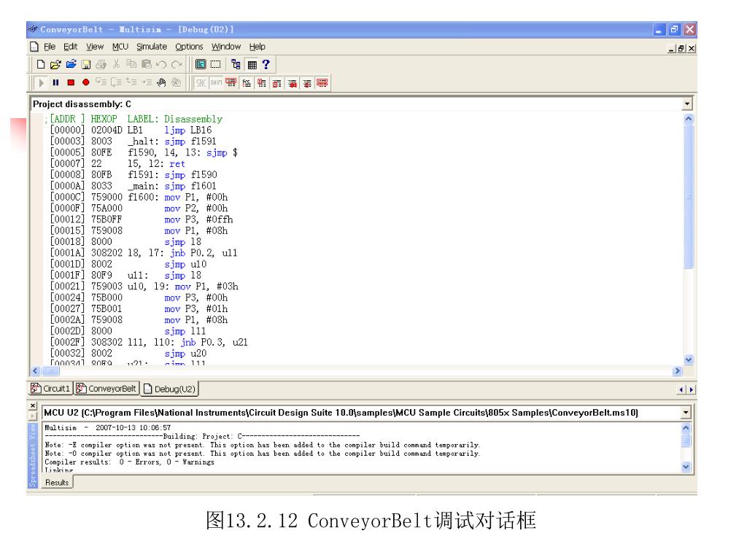Click the document icon left of File menu
The height and width of the screenshot is (560, 747).
(34, 47)
